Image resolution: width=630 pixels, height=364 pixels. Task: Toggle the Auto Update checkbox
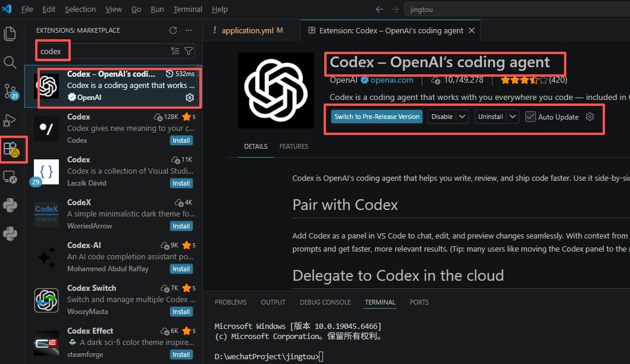click(531, 117)
